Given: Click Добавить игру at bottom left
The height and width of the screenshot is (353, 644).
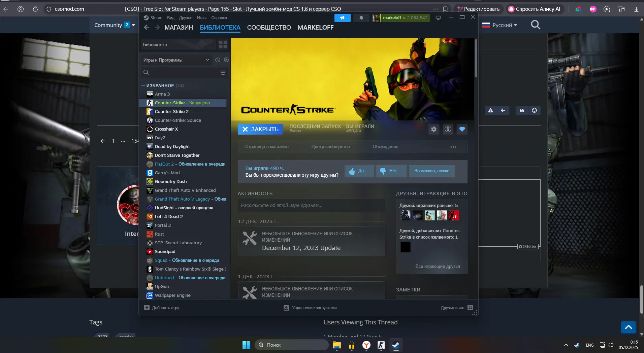Looking at the screenshot, I should (x=162, y=308).
